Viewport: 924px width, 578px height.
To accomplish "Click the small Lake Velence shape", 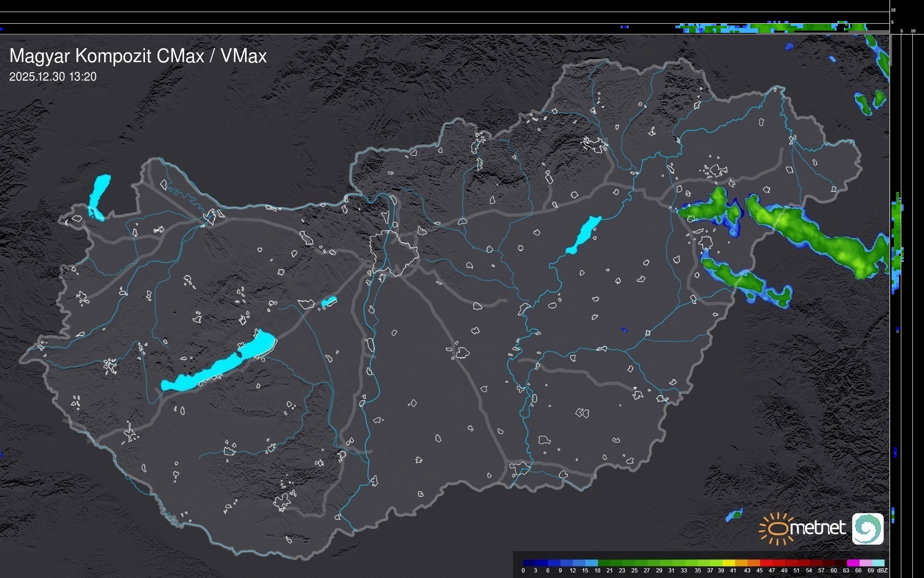I will (x=329, y=302).
